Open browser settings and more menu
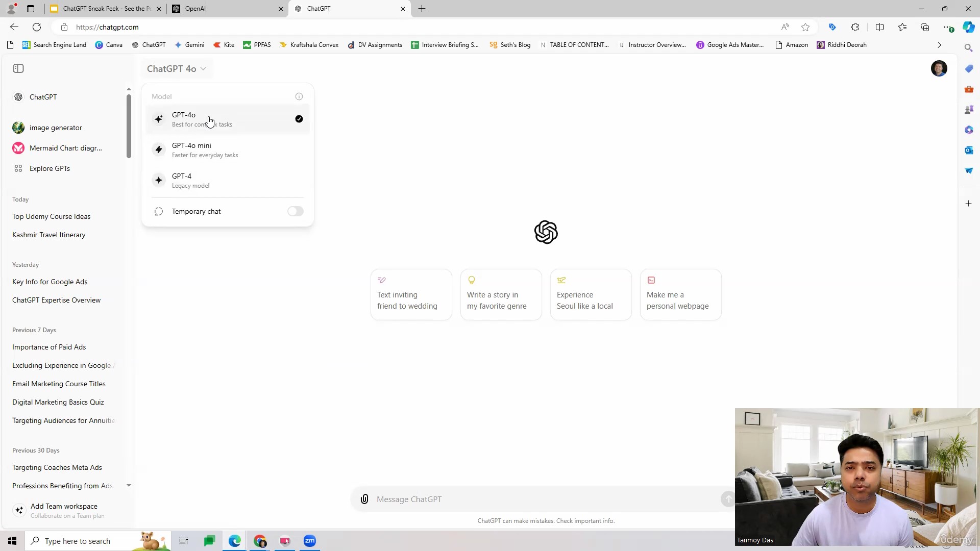 948,27
